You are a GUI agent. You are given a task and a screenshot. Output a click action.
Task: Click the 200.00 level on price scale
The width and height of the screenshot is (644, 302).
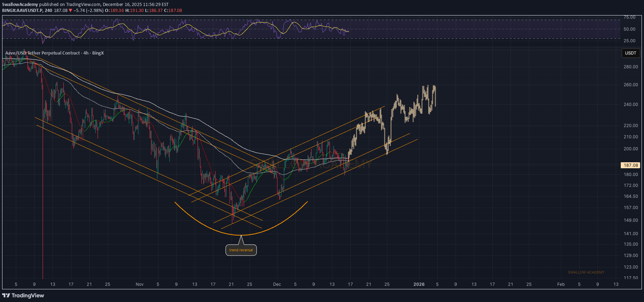[630, 149]
